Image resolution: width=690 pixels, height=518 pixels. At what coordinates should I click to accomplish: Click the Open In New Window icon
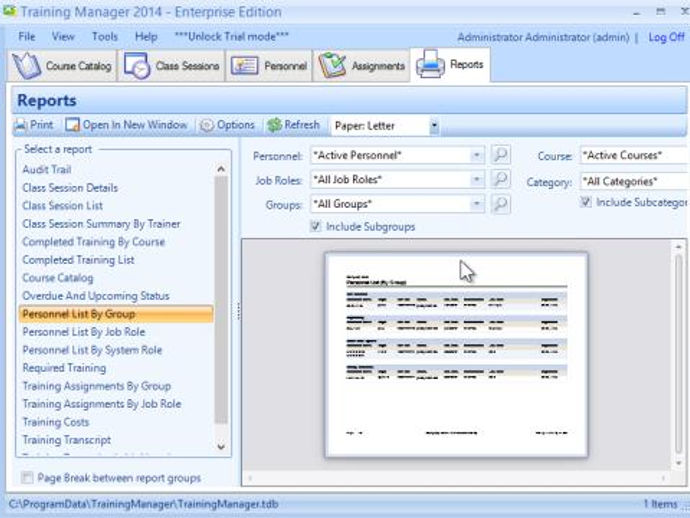pos(72,125)
